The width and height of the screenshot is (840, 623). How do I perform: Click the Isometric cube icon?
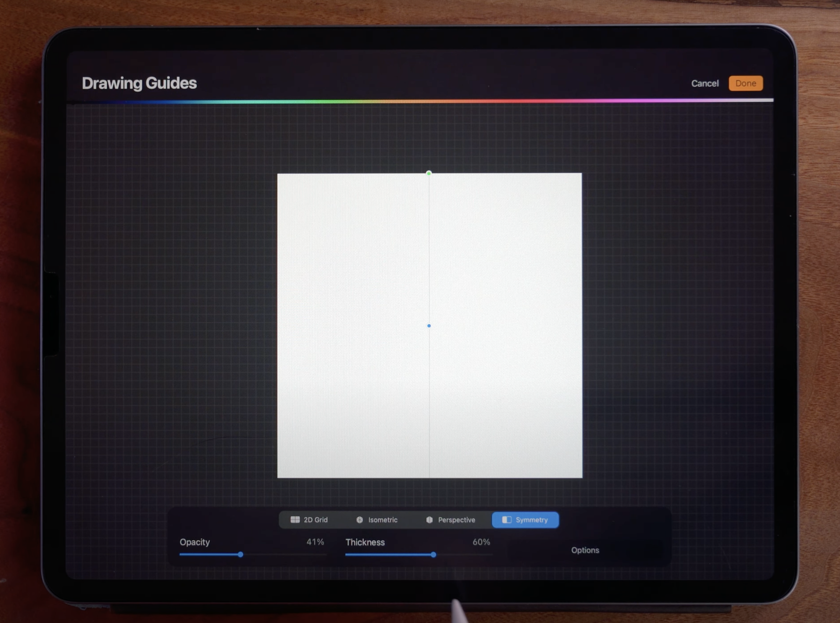pos(360,520)
